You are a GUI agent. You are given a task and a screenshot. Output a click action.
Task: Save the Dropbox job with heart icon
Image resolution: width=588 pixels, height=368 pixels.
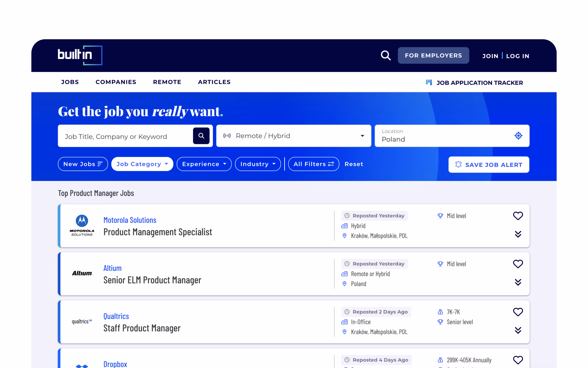518,360
